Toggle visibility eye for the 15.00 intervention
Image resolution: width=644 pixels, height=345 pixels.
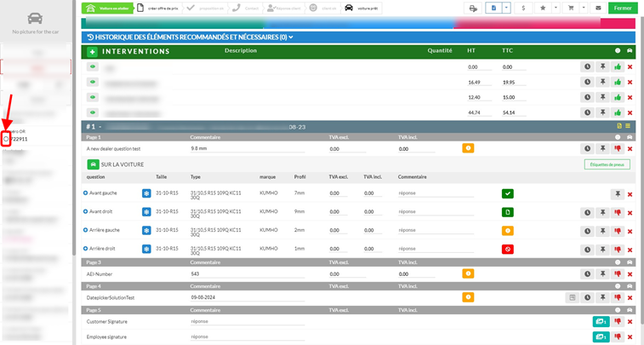[x=93, y=97]
